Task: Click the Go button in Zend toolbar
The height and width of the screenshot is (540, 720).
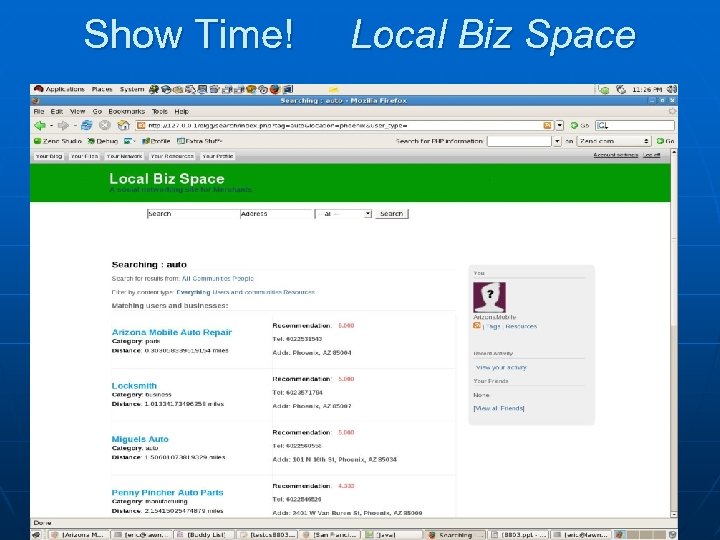Action: pyautogui.click(x=665, y=141)
